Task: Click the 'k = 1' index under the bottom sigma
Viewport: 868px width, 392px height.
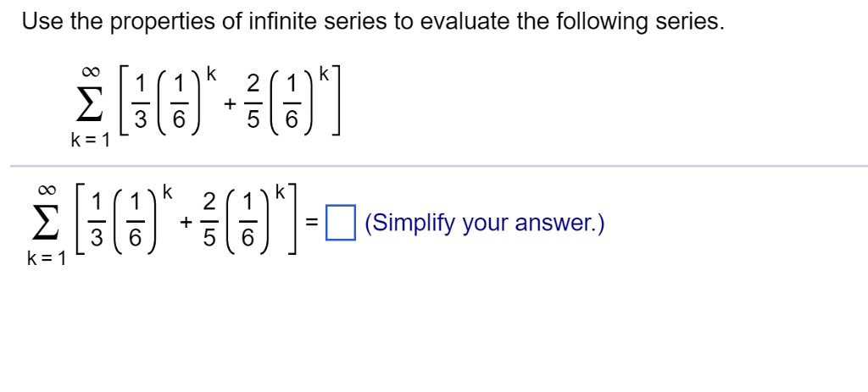Action: pyautogui.click(x=47, y=259)
